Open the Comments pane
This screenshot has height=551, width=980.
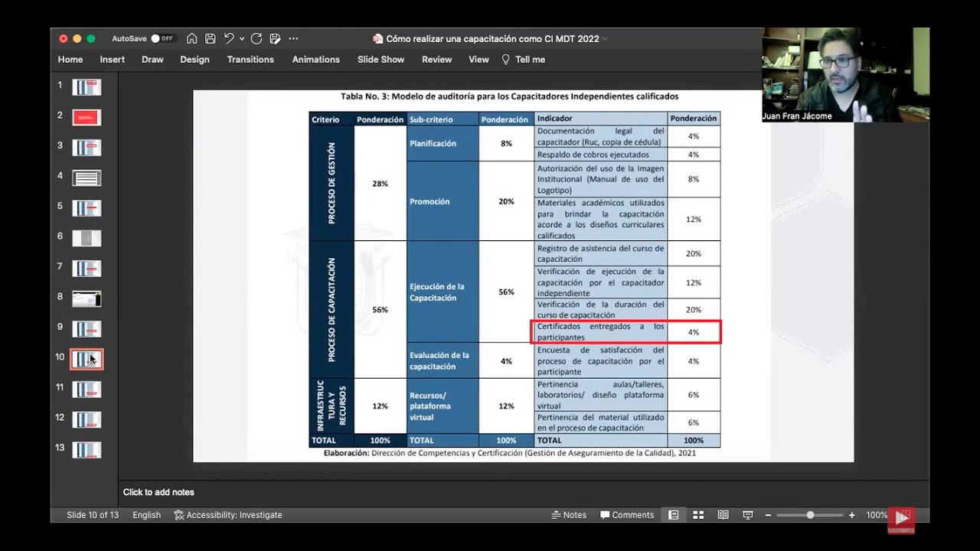[x=627, y=515]
